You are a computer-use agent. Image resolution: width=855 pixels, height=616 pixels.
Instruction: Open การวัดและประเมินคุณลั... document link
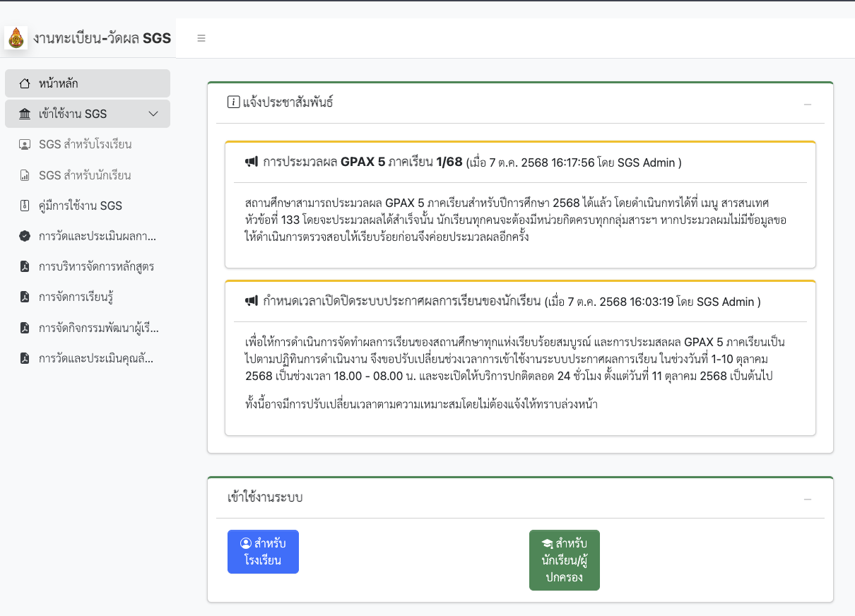[88, 358]
